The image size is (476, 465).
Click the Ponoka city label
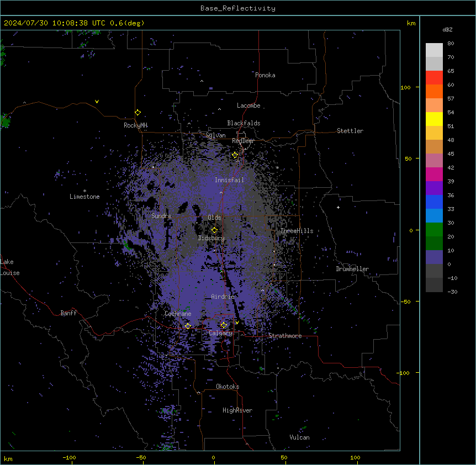265,75
